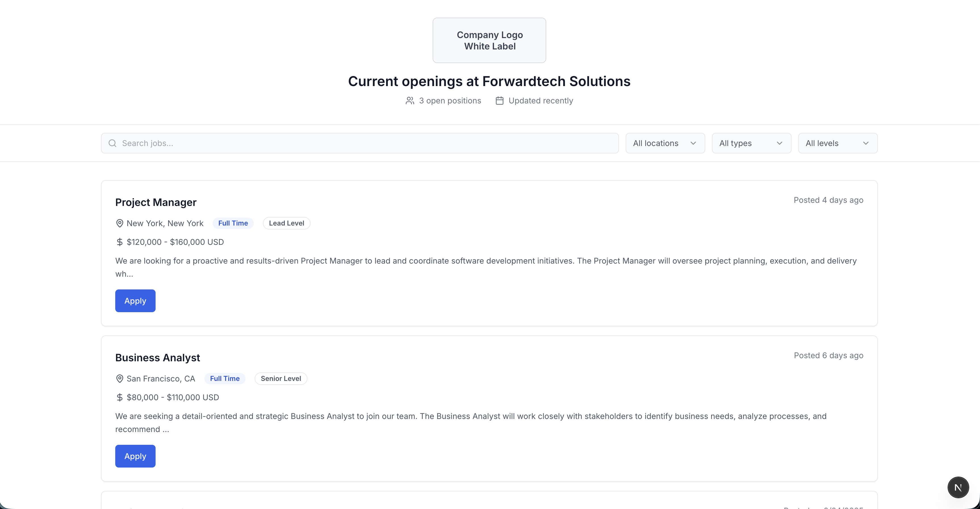
Task: Open the All locations dropdown
Action: click(x=665, y=143)
